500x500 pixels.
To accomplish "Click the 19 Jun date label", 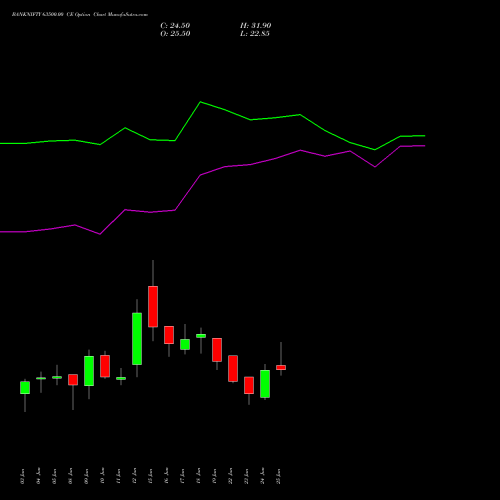I will (x=215, y=476).
